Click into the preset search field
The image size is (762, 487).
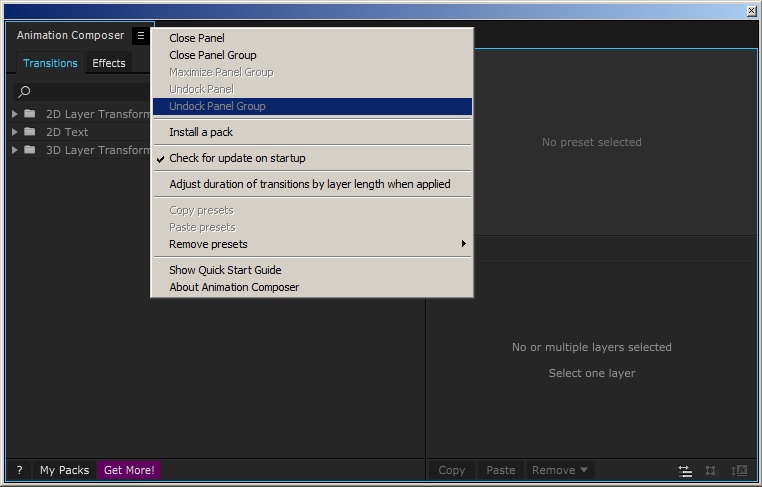pyautogui.click(x=81, y=91)
